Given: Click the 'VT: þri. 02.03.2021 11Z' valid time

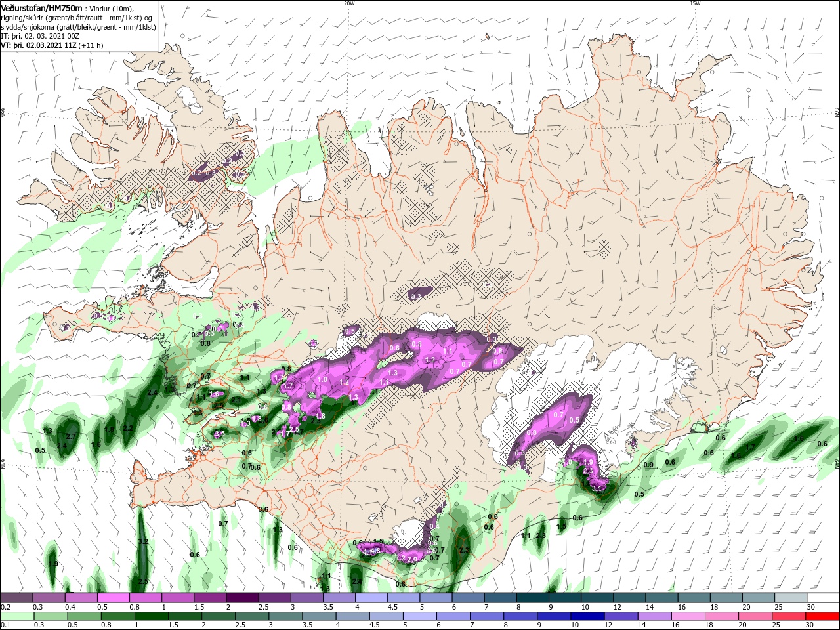Looking at the screenshot, I should 39,45.
